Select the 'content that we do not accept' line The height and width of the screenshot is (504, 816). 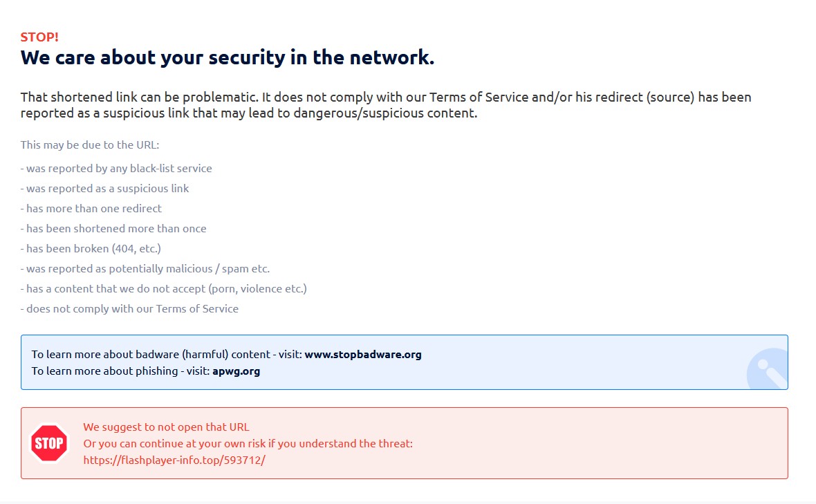coord(163,289)
